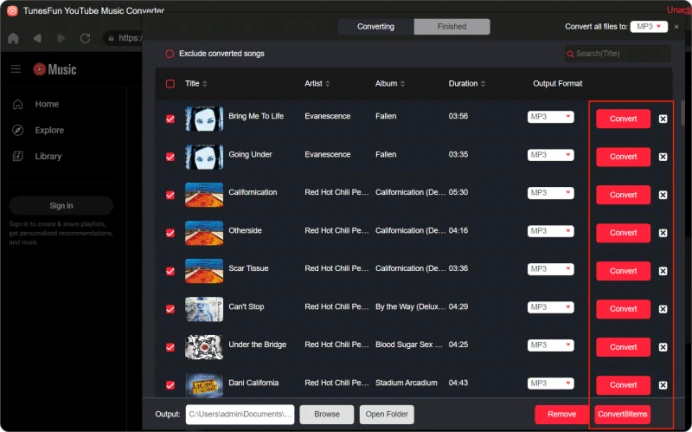The width and height of the screenshot is (692, 432).
Task: Click the Remove button
Action: 561,414
